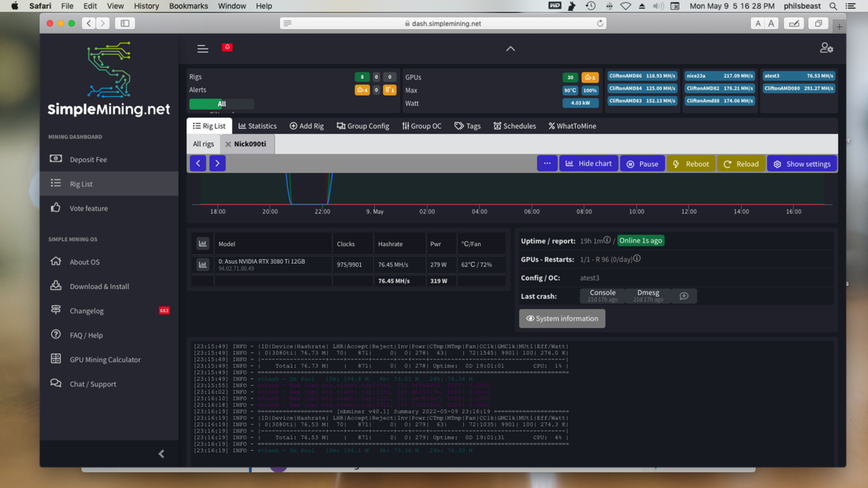868x488 pixels.
Task: Open Safari History menu
Action: [x=146, y=6]
